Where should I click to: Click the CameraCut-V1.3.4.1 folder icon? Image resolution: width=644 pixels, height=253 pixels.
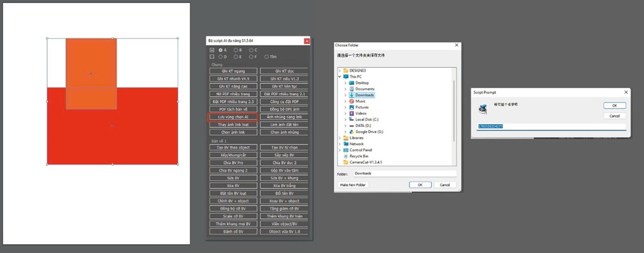[x=346, y=162]
